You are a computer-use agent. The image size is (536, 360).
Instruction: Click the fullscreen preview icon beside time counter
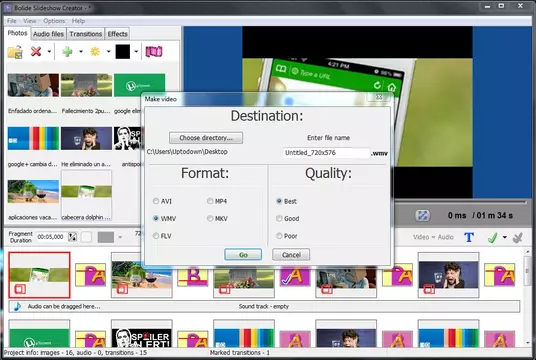(423, 215)
